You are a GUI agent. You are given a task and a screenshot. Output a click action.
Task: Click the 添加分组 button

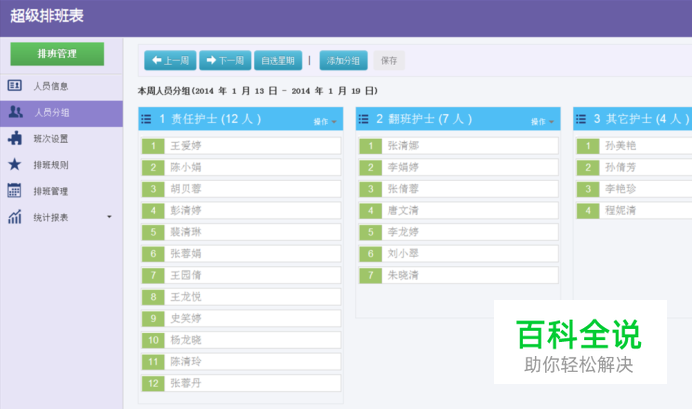click(343, 60)
